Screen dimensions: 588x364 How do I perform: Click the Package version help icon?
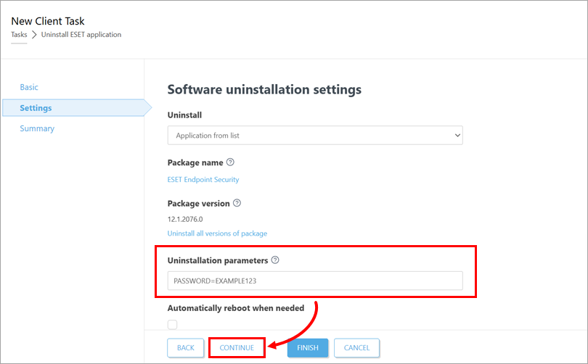point(237,204)
